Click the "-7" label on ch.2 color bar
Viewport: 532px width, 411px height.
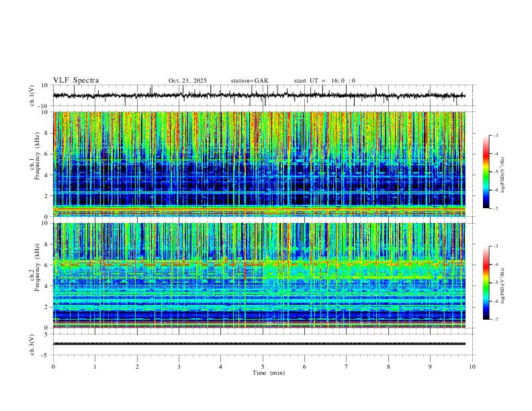(x=495, y=319)
